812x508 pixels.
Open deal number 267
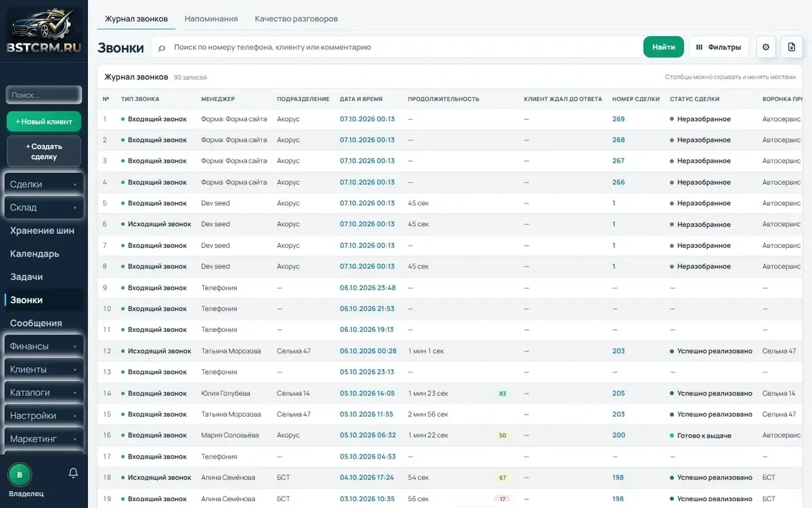(x=618, y=161)
